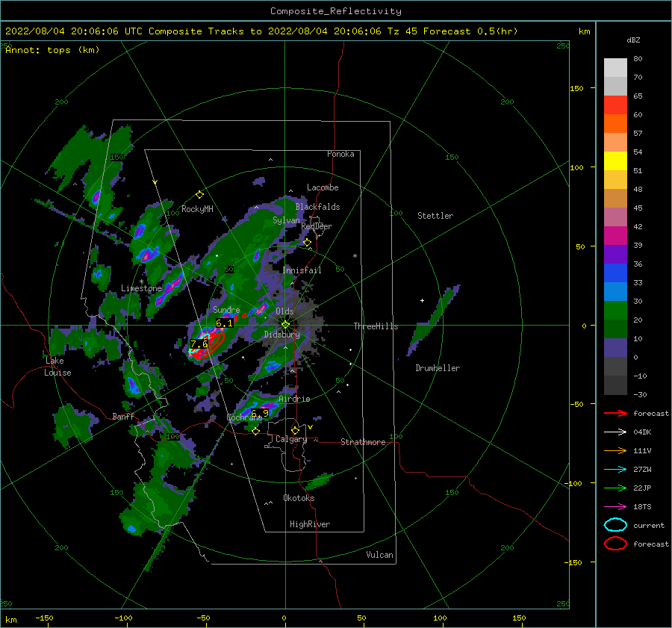The height and width of the screenshot is (628, 672).
Task: Select the magenta 18TS arrow legend entry
Action: (x=615, y=507)
